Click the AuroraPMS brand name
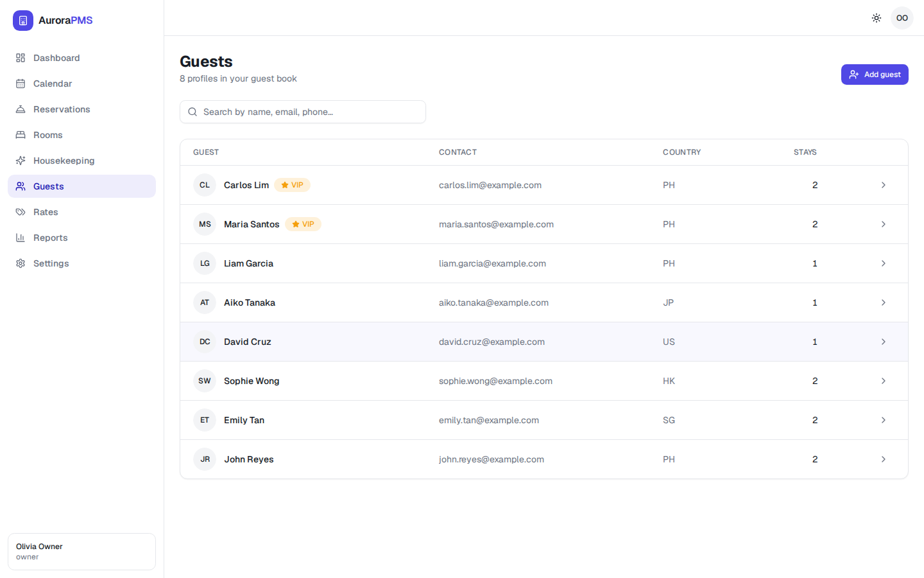This screenshot has height=578, width=924. pyautogui.click(x=65, y=21)
